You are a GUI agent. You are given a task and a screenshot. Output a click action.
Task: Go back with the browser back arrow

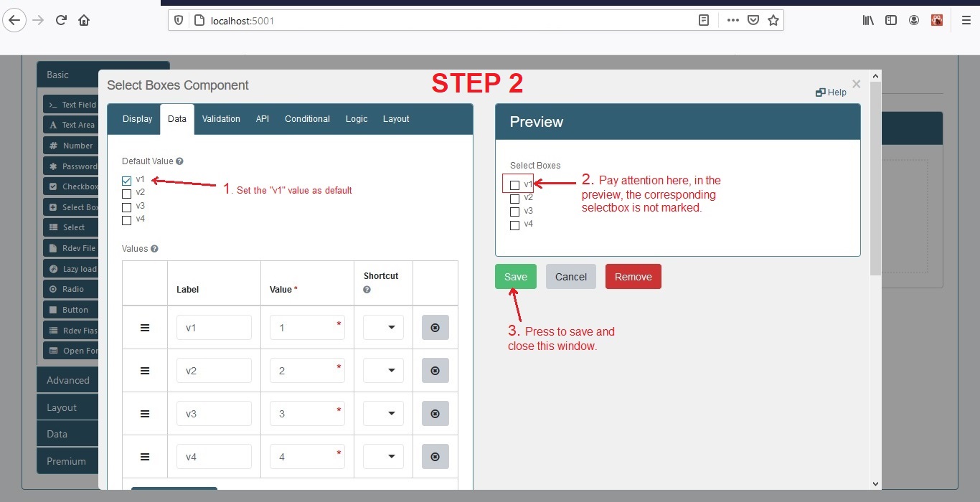click(14, 20)
